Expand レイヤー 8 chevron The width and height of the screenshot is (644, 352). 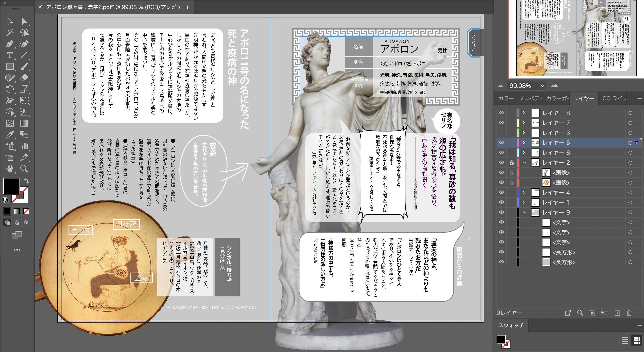[524, 113]
